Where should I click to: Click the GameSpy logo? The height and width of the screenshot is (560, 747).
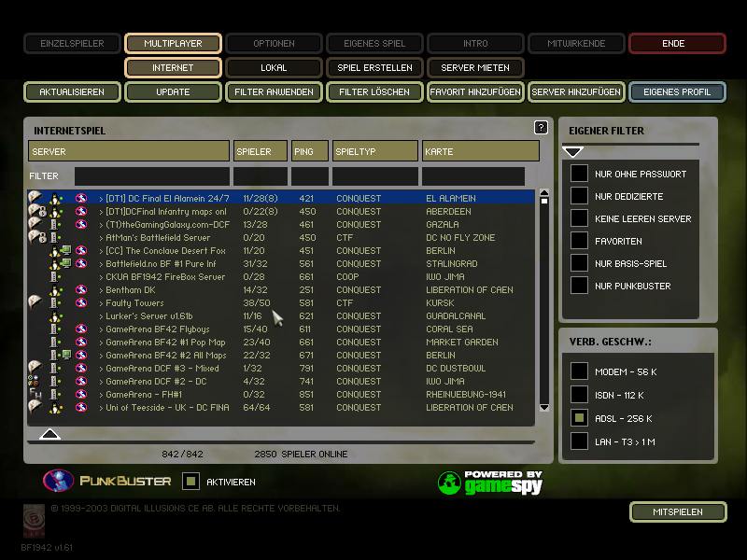pyautogui.click(x=489, y=483)
